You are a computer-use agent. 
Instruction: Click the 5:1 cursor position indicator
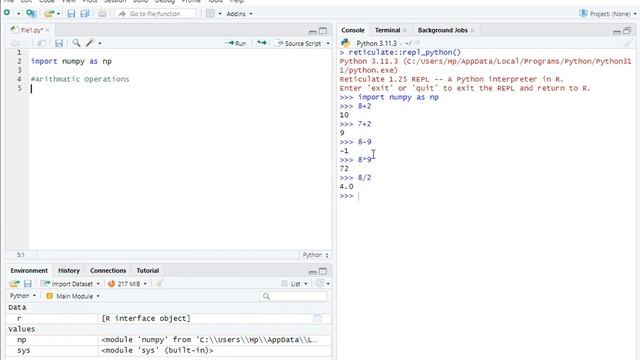(21, 255)
